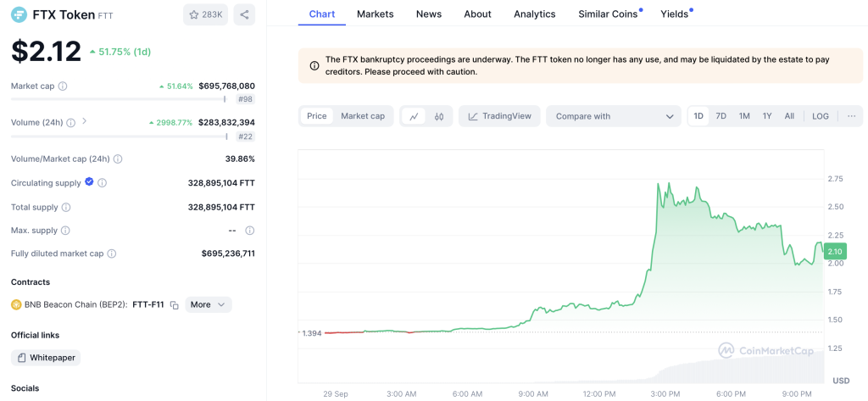Click info icon beside Max. supply value

pos(250,231)
